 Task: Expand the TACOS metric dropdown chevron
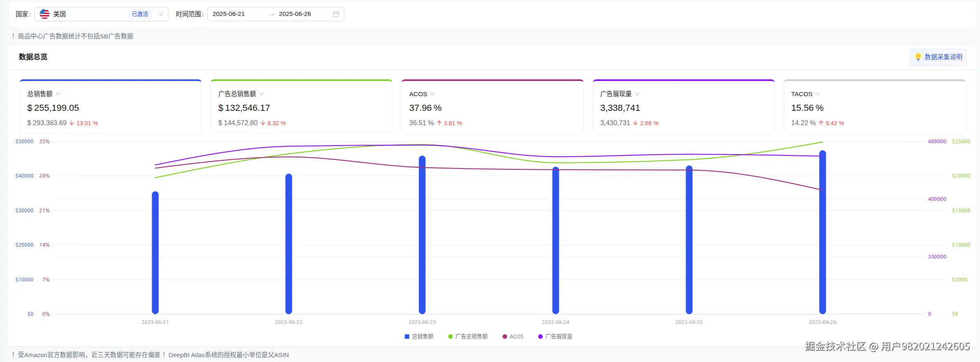coord(818,94)
